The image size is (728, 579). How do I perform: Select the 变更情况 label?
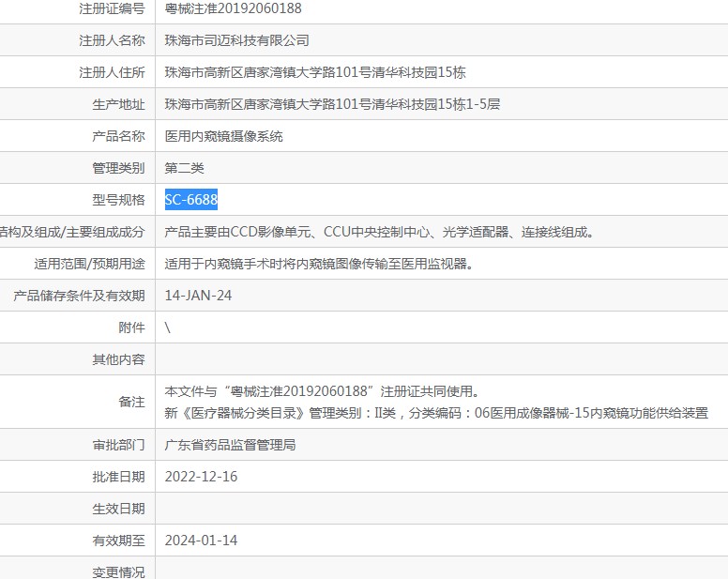[118, 572]
